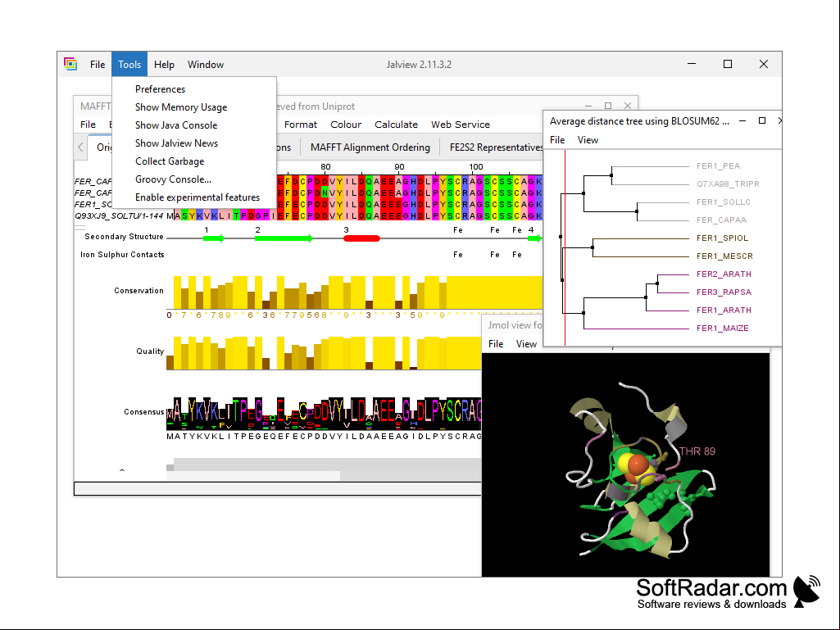
Task: Select FER1_ARATH leaf in the tree
Action: tap(724, 310)
